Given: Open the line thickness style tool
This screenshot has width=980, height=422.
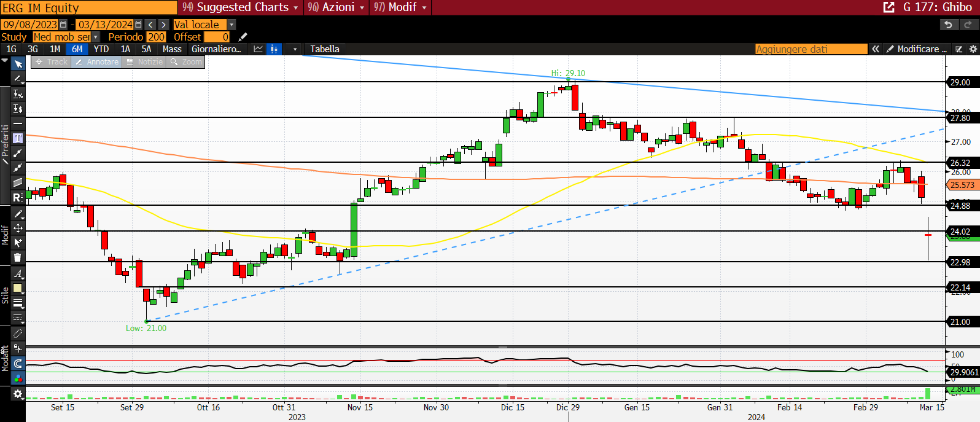Looking at the screenshot, I should click(x=18, y=303).
